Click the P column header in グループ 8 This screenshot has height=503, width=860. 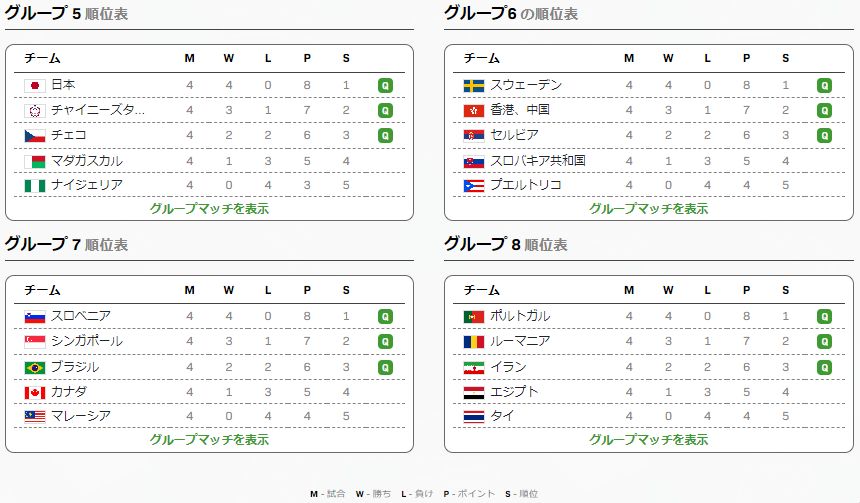[x=746, y=288]
